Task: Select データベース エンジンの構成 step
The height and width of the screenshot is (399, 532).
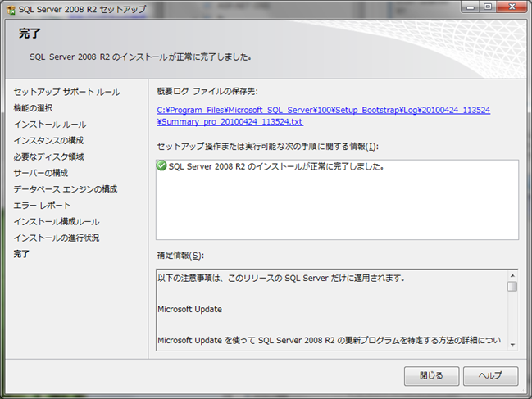Action: (x=66, y=189)
